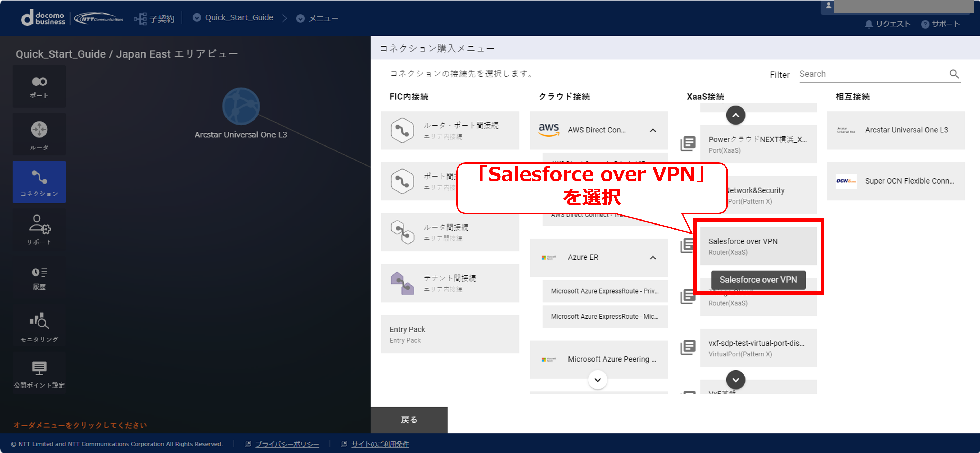Click the ルータ間接続 connection icon
Image resolution: width=980 pixels, height=453 pixels.
click(x=402, y=232)
